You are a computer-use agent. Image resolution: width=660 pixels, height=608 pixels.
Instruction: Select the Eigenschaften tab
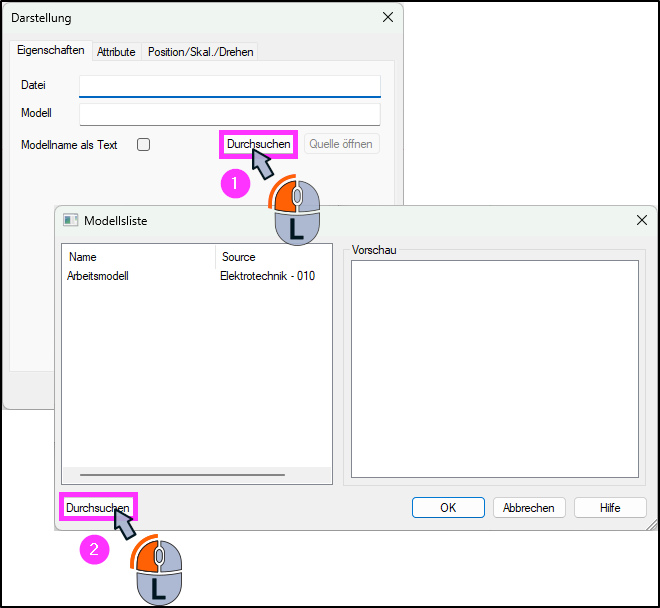click(x=51, y=50)
